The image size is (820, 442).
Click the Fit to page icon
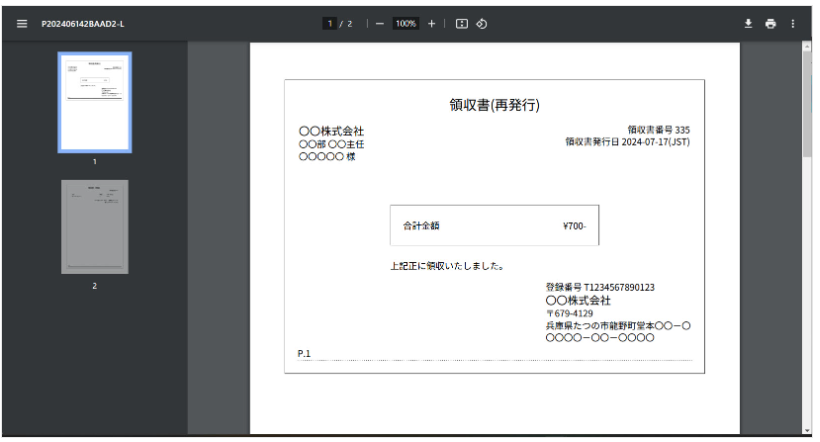click(x=462, y=23)
